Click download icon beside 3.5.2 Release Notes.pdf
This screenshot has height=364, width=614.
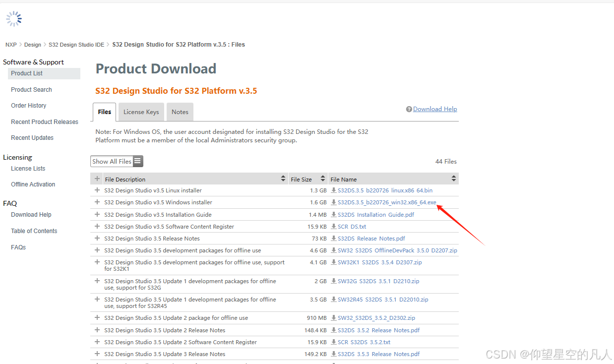click(x=334, y=330)
